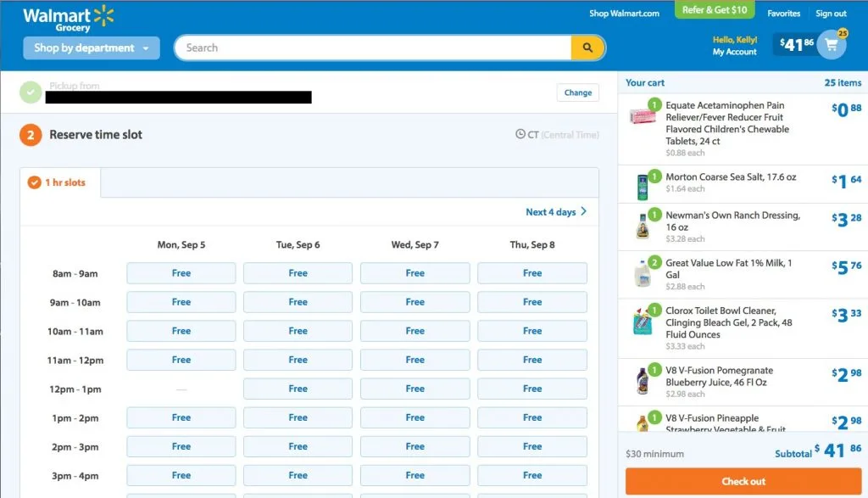
Task: Reserve Mon, Sep 5 8am - 9am slot
Action: click(181, 273)
